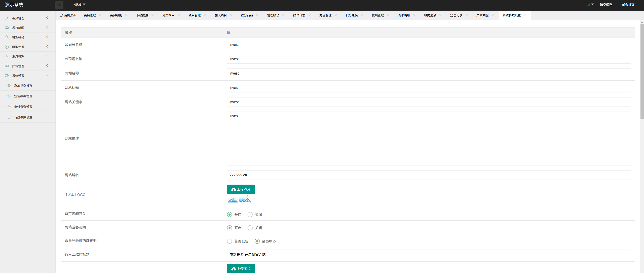The height and width of the screenshot is (273, 644).
Task: Close the 系统参数设置 tab
Action: point(525,15)
